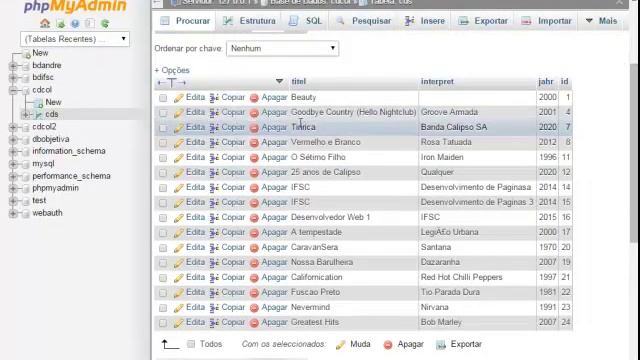Viewport: 640px width, 360px height.
Task: Click the export icon beside bottom Exportar
Action: 440,345
